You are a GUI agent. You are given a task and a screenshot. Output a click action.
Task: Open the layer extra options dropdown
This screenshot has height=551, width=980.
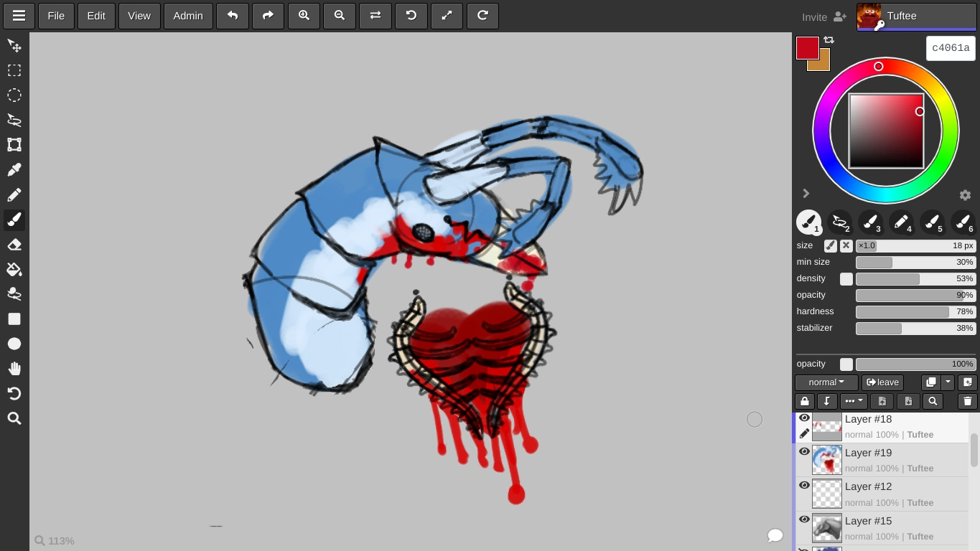(x=853, y=401)
